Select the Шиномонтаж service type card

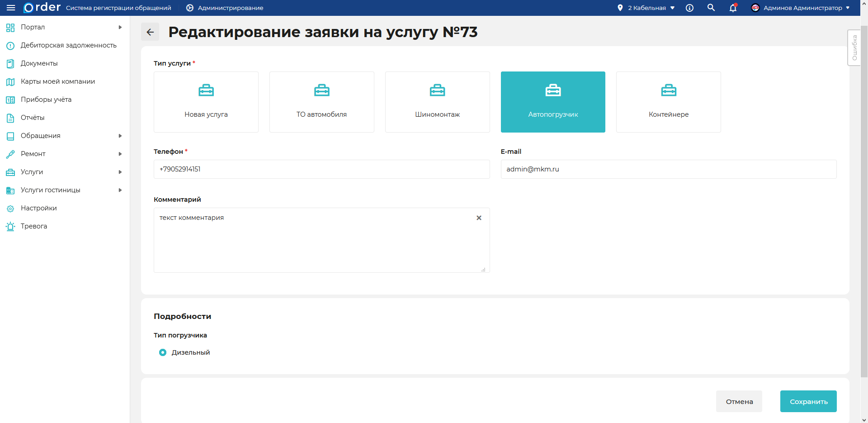437,102
